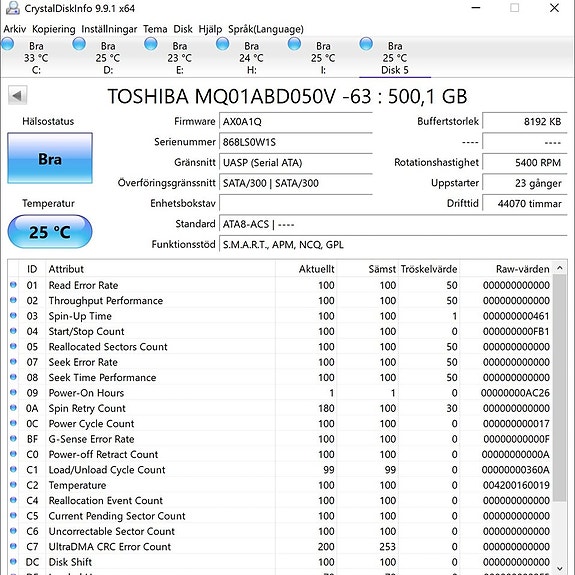Click the Raw-värden column header

pyautogui.click(x=522, y=269)
